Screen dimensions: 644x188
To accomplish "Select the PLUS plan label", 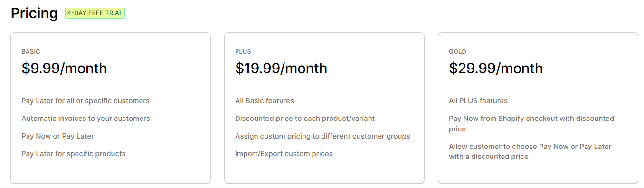I will [x=243, y=51].
